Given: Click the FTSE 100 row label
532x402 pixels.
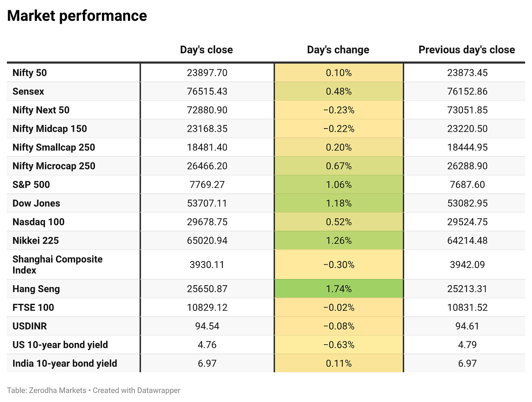Looking at the screenshot, I should (33, 307).
